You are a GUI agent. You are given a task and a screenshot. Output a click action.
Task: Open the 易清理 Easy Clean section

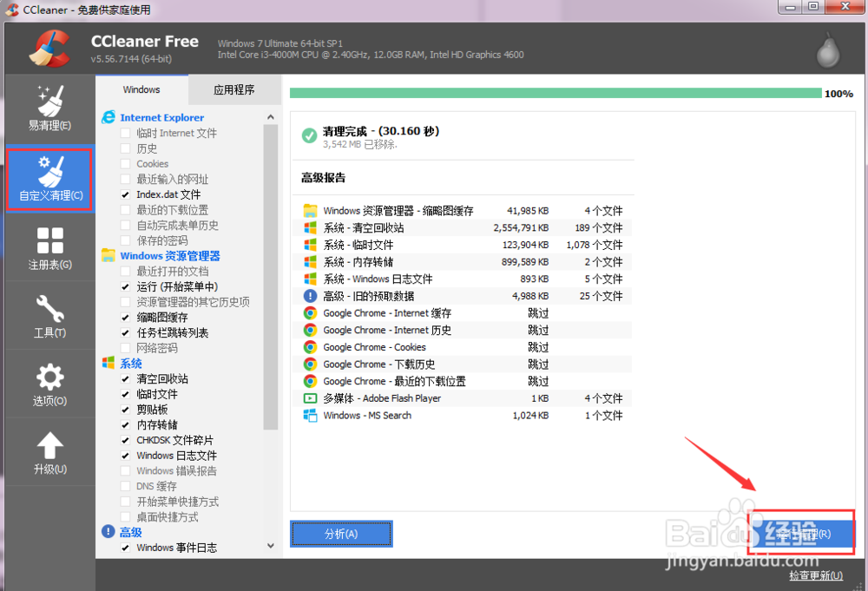coord(49,108)
